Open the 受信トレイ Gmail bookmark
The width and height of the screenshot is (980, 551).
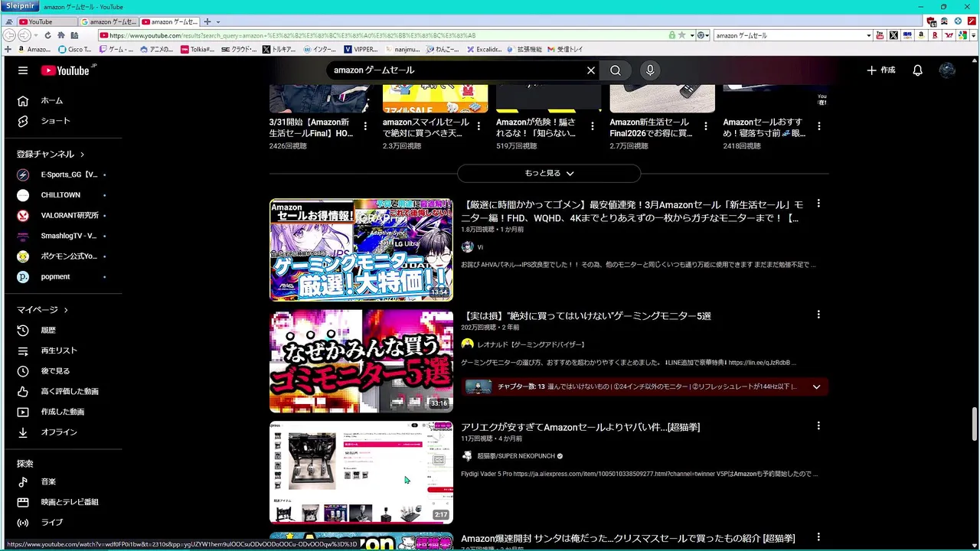tap(565, 49)
